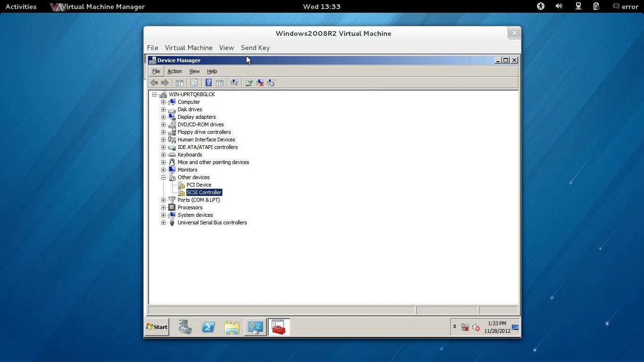Select the Monitors row
Screen dimensions: 644x362
[187, 170]
